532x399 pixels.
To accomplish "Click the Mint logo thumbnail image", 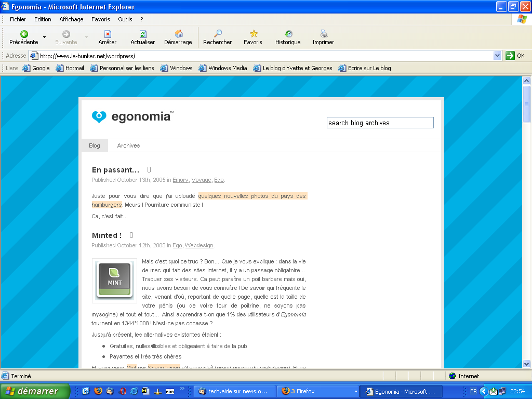I will click(x=114, y=281).
